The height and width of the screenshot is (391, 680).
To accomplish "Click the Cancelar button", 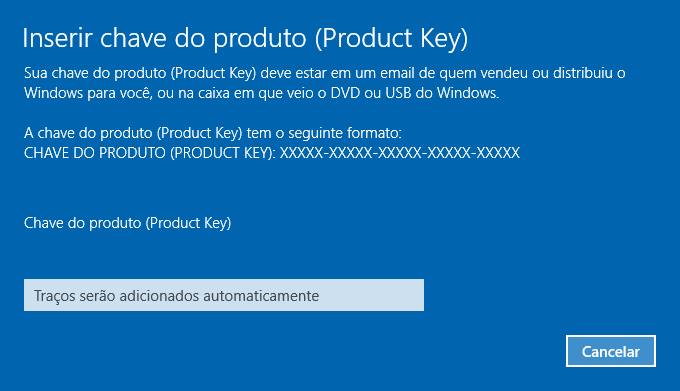I will pos(611,351).
